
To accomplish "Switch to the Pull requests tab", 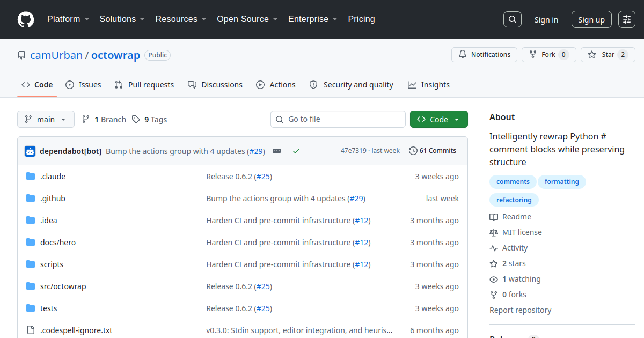I will (144, 85).
